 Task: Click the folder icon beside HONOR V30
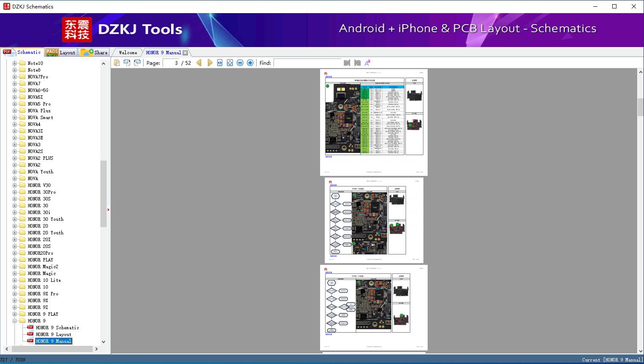click(22, 185)
